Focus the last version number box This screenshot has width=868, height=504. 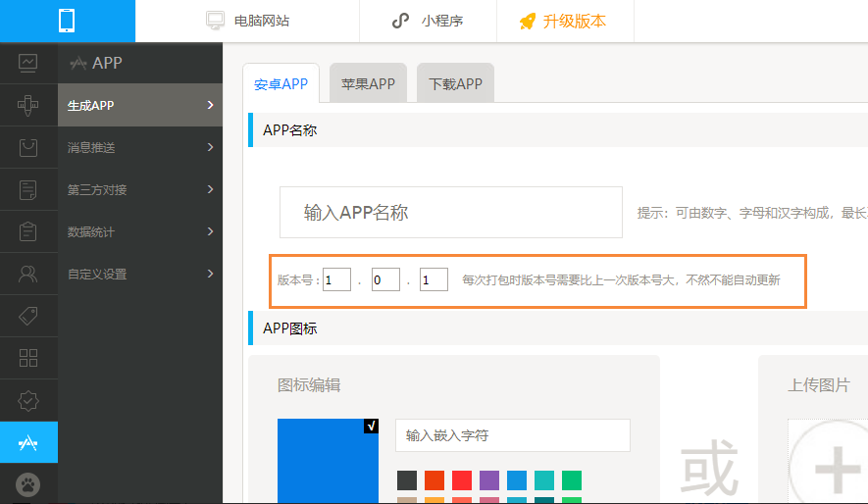434,279
